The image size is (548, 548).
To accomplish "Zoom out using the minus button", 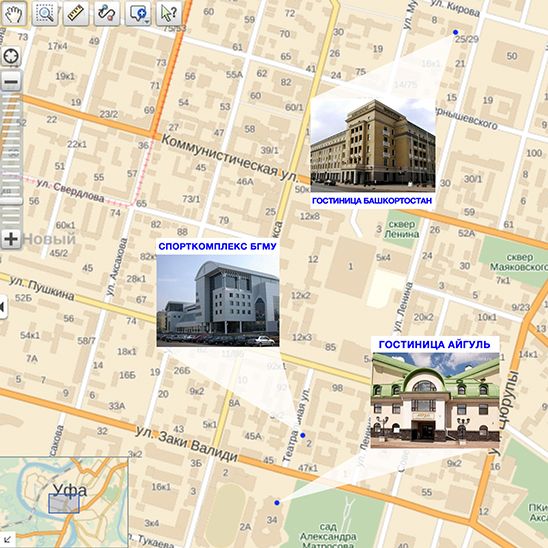I will [x=11, y=82].
